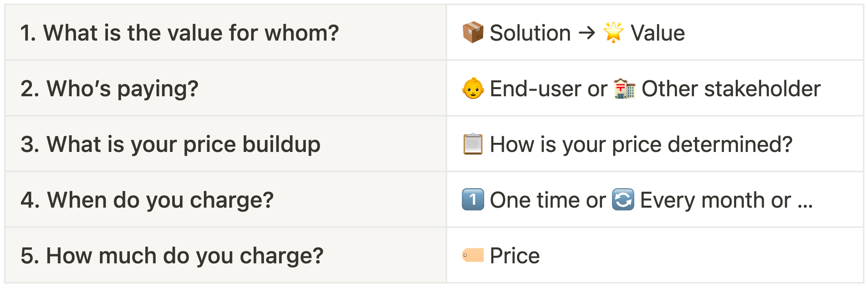Viewport: 868px width, 288px height.
Task: Click the clipboard emoji in row three
Action: click(473, 144)
